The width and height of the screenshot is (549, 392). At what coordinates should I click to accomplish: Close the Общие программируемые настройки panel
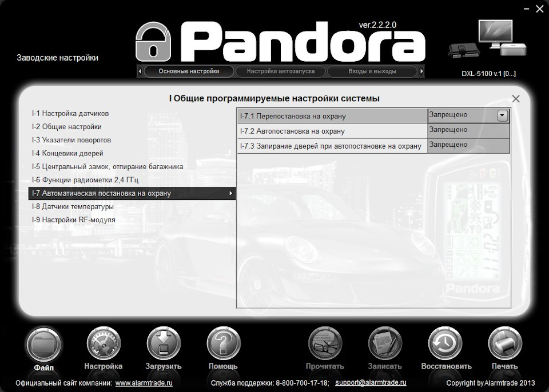516,99
